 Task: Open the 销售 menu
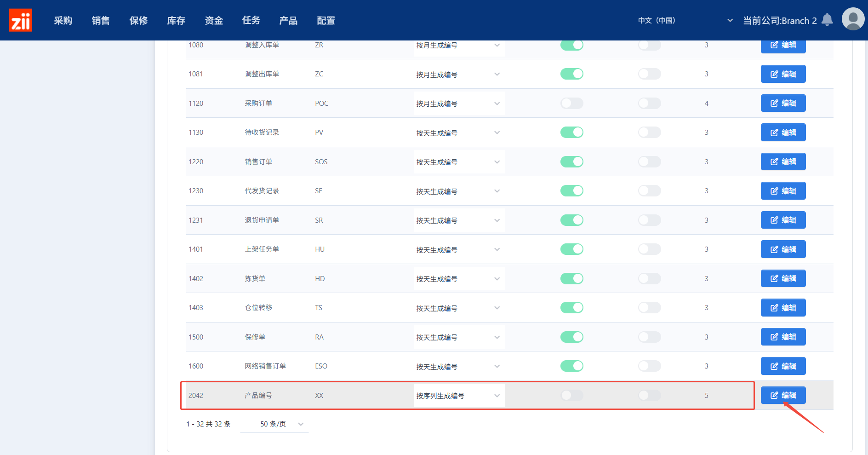[101, 20]
